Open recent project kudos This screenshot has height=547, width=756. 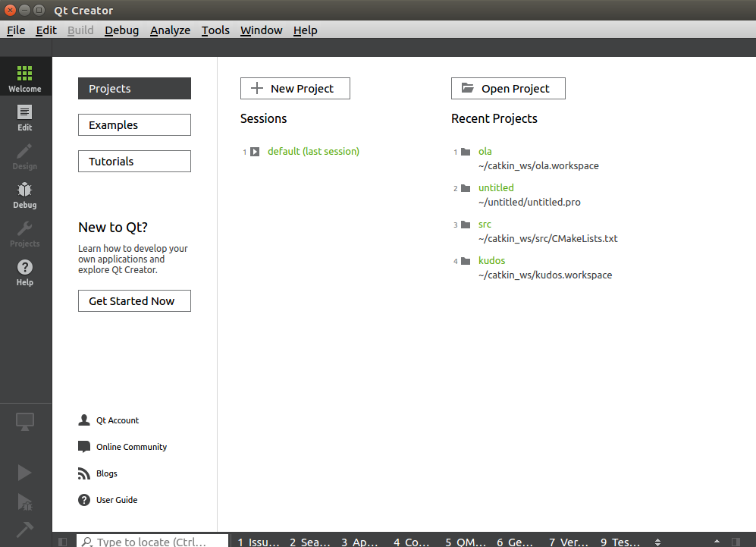pos(492,260)
